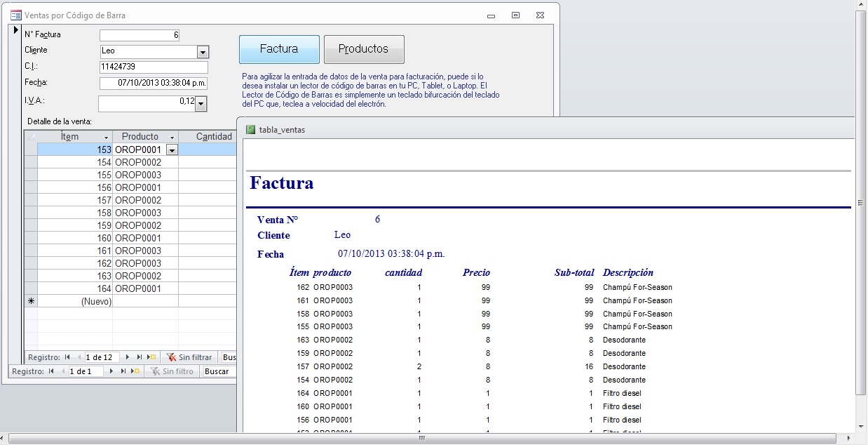Open Producto dropdown in row 153
The width and height of the screenshot is (868, 445).
click(172, 150)
